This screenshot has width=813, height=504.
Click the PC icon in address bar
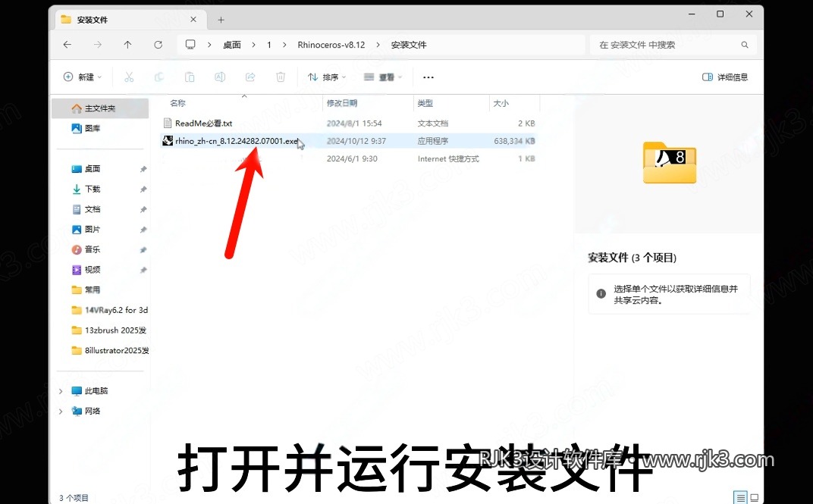tap(190, 45)
